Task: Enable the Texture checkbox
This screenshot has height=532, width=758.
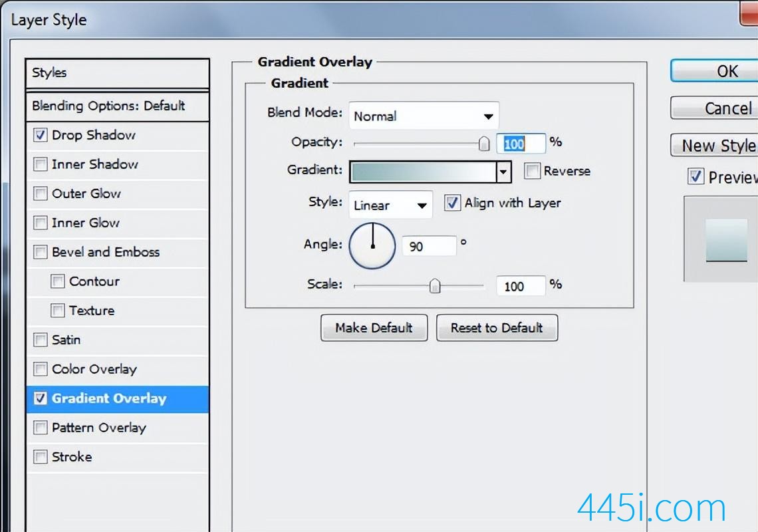Action: [58, 311]
